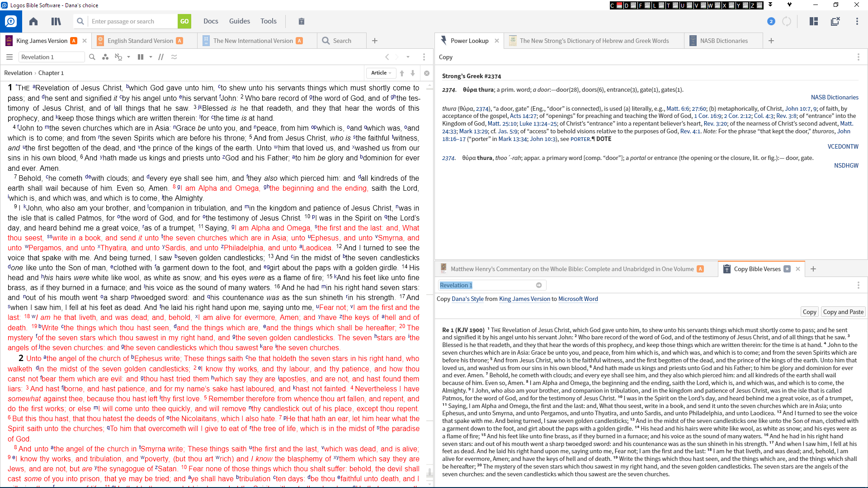Close the King James Version tab
Screen dimensions: 868x488
tap(85, 41)
